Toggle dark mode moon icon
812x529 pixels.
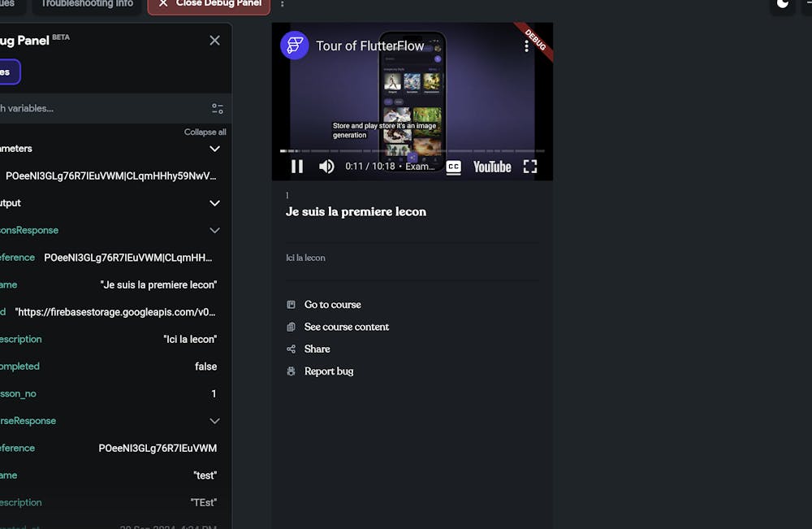(x=783, y=5)
